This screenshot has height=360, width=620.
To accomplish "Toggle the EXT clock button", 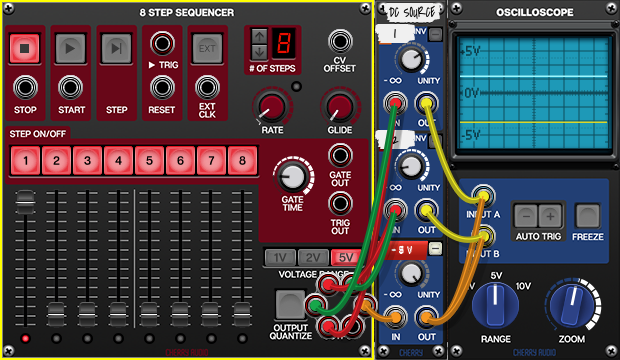I will click(207, 48).
